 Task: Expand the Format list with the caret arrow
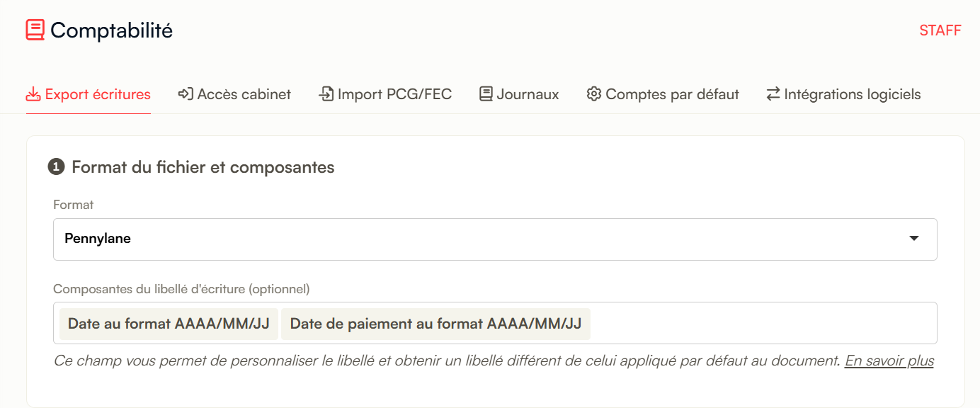(x=914, y=239)
